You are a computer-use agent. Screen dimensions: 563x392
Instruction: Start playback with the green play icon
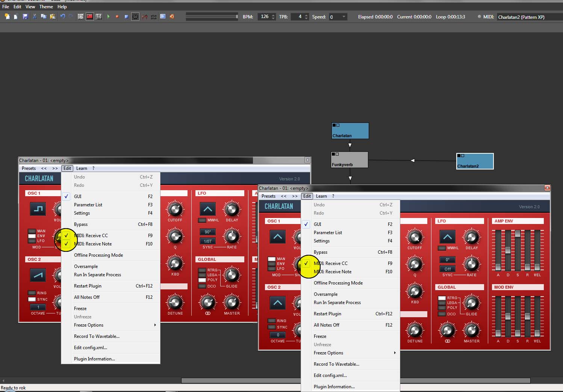tap(108, 17)
